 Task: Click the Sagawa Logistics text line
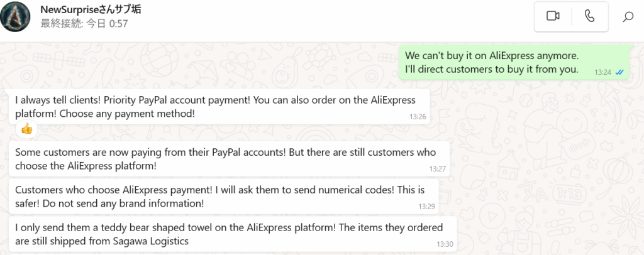[x=102, y=241]
